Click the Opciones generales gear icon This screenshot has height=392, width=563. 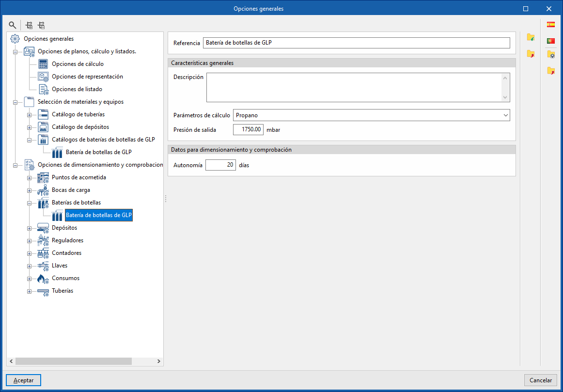coord(15,39)
